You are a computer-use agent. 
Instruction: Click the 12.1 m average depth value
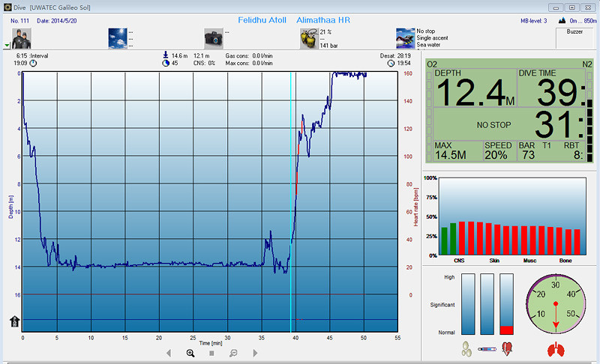click(x=201, y=55)
